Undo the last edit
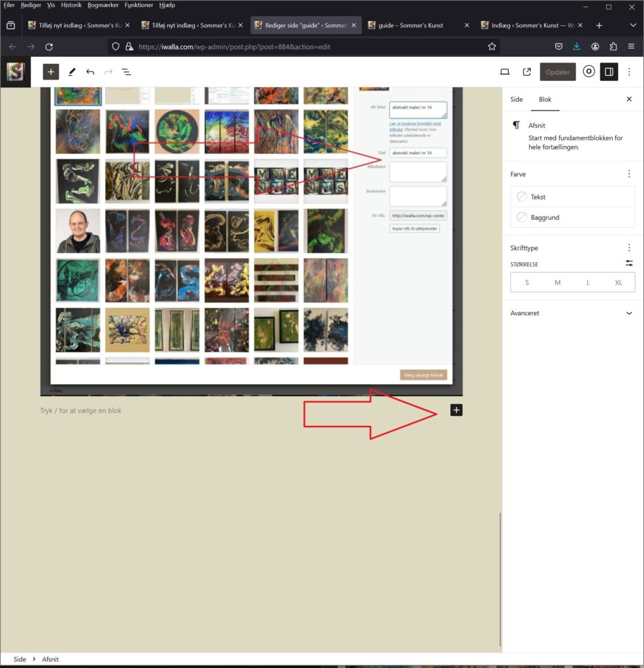Screen dimensions: 644x668 pyautogui.click(x=90, y=72)
